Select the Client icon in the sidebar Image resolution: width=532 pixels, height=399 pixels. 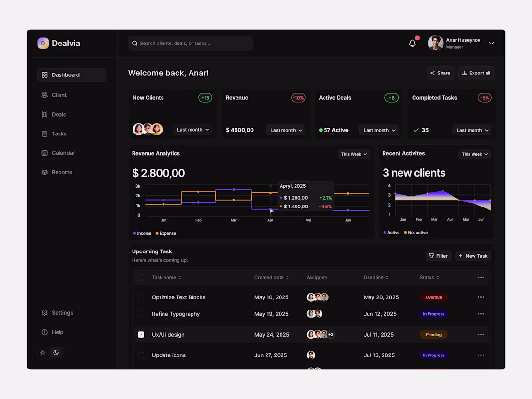pos(44,95)
